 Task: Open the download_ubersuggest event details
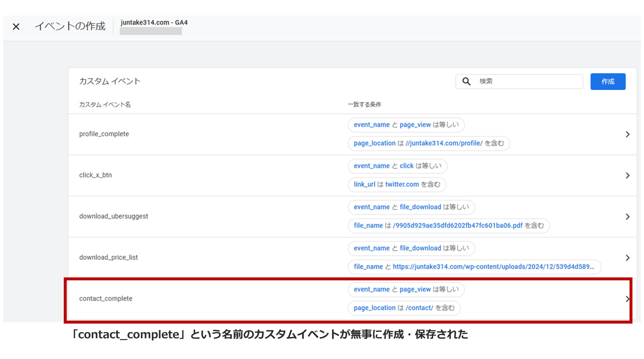[x=628, y=216]
